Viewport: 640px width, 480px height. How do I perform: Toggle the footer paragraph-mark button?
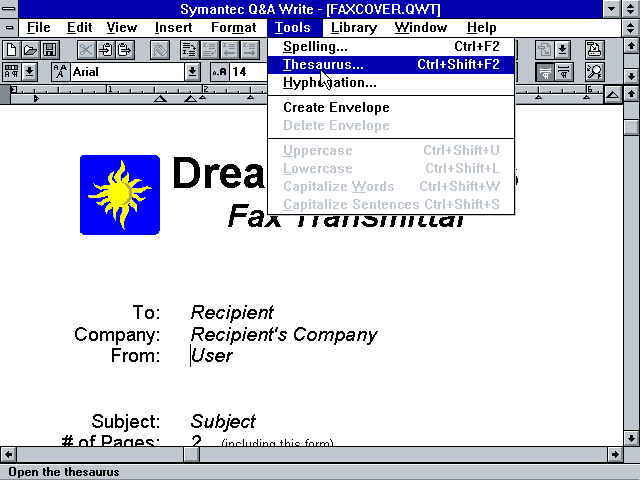564,72
